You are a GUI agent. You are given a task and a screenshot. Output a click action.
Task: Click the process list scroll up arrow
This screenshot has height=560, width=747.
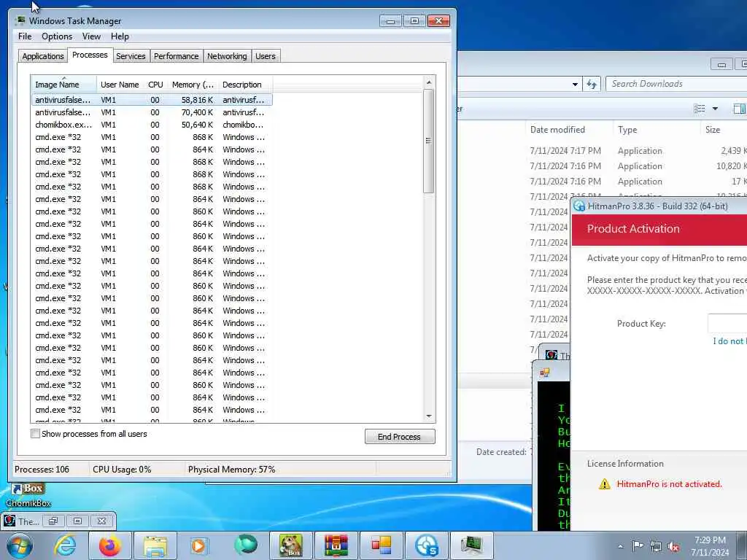click(x=429, y=82)
